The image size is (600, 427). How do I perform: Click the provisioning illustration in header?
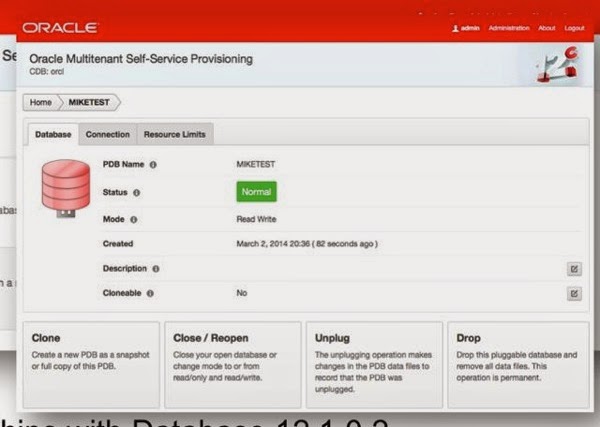coord(558,64)
